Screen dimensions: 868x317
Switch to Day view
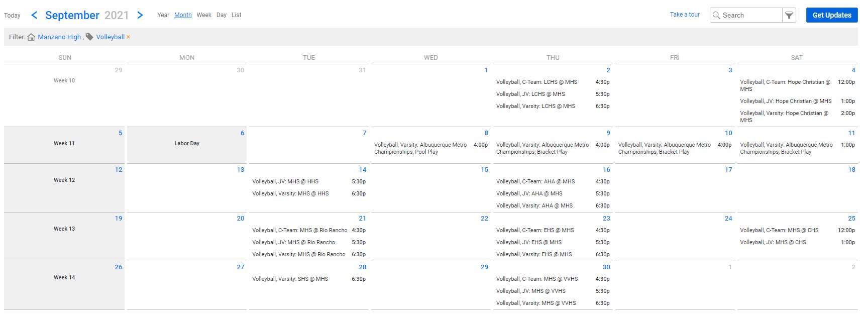point(222,15)
